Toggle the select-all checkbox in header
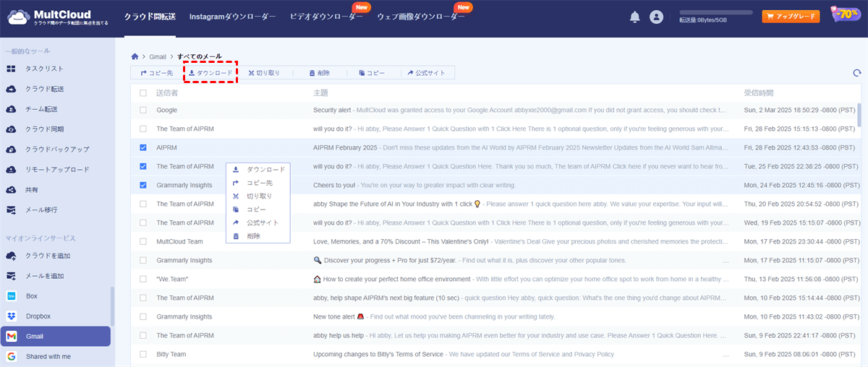 (142, 92)
